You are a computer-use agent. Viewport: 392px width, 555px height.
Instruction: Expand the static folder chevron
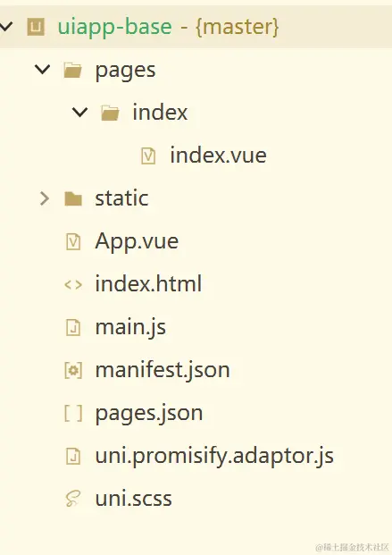pyautogui.click(x=45, y=198)
